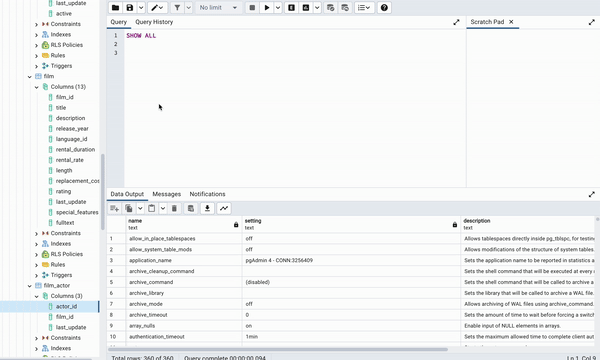Image resolution: width=600 pixels, height=360 pixels.
Task: Click the Delete rows trash icon
Action: [x=174, y=209]
